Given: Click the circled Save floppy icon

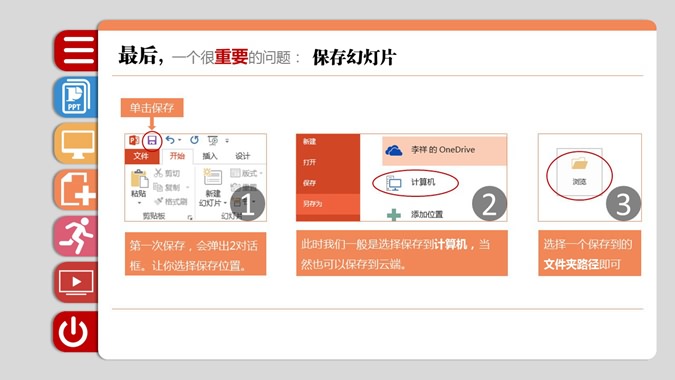Looking at the screenshot, I should click(x=152, y=140).
